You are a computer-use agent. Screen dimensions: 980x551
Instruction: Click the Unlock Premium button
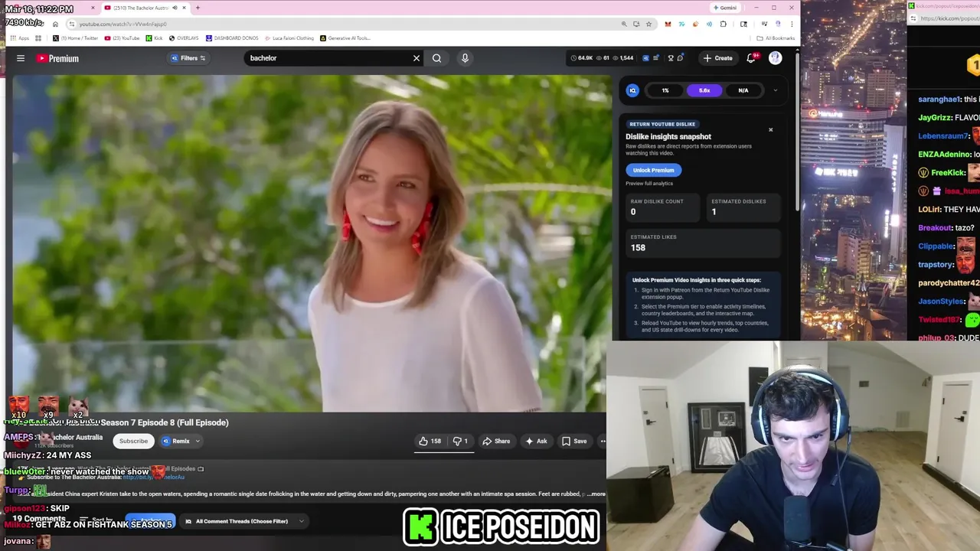point(653,170)
